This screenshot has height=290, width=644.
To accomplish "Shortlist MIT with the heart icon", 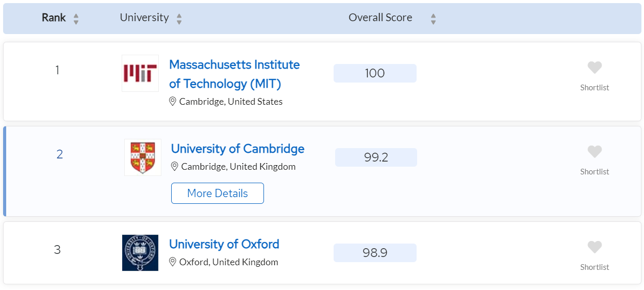I will point(595,68).
